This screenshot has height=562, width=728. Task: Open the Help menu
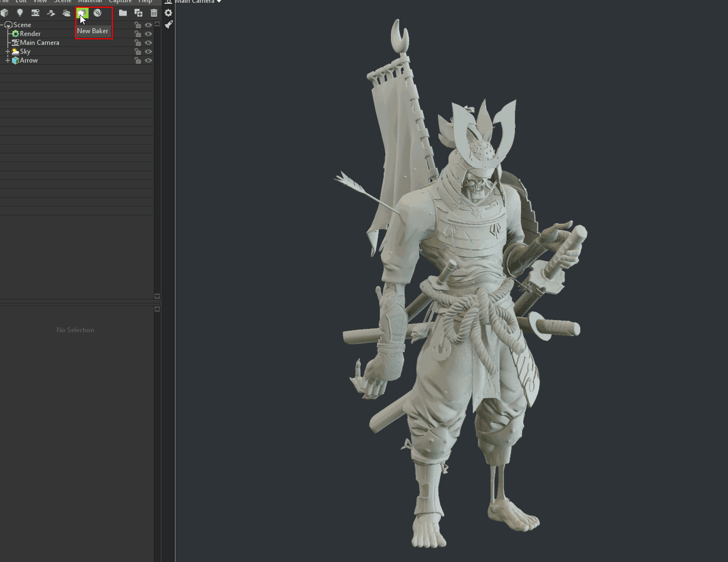[x=145, y=2]
